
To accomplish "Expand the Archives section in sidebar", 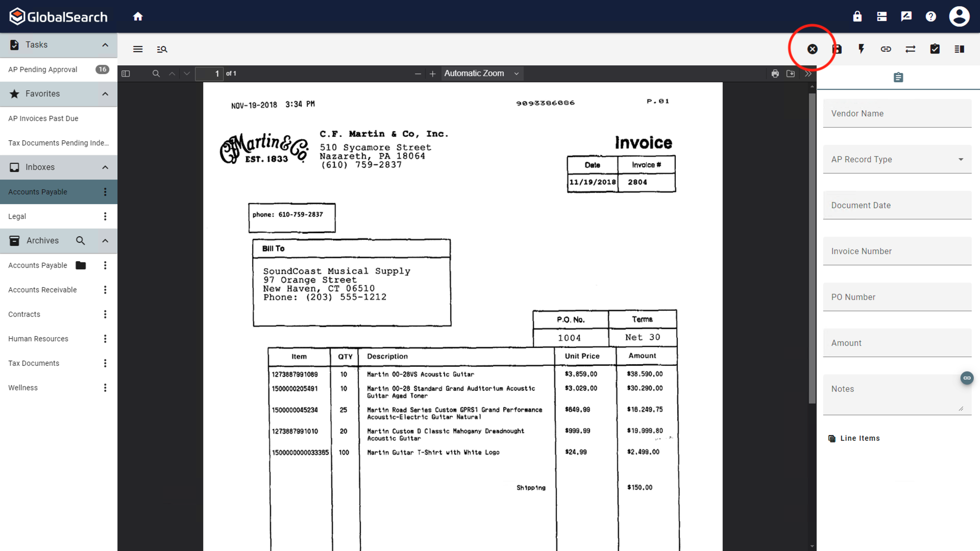I will pyautogui.click(x=104, y=240).
